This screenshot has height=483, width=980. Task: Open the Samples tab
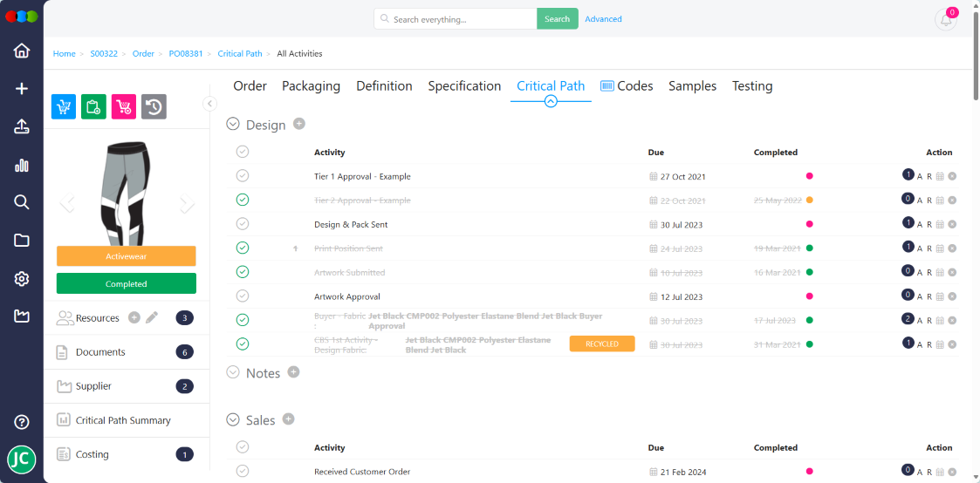692,86
